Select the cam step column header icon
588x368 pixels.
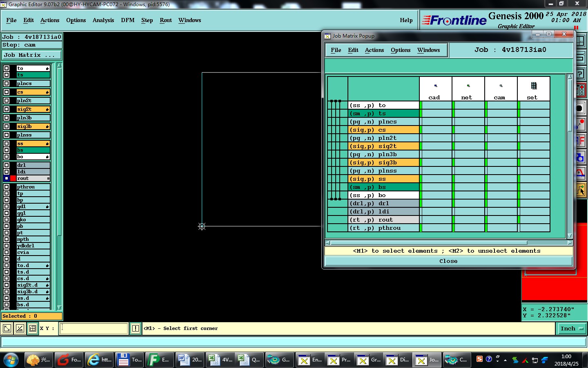coord(501,86)
